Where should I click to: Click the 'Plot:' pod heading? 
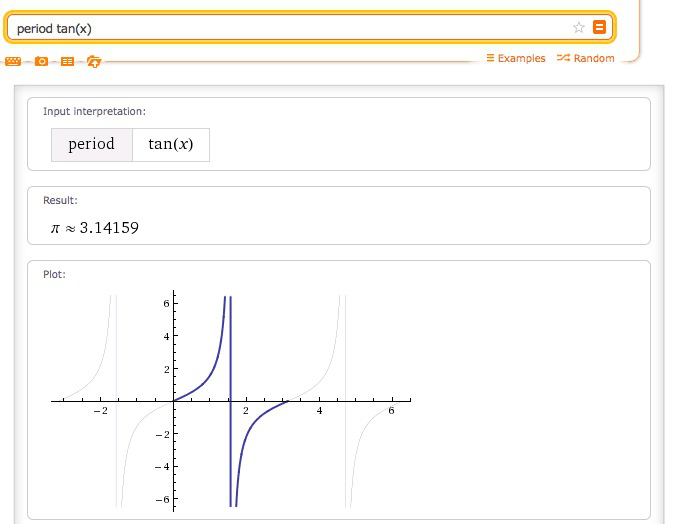pyautogui.click(x=54, y=274)
